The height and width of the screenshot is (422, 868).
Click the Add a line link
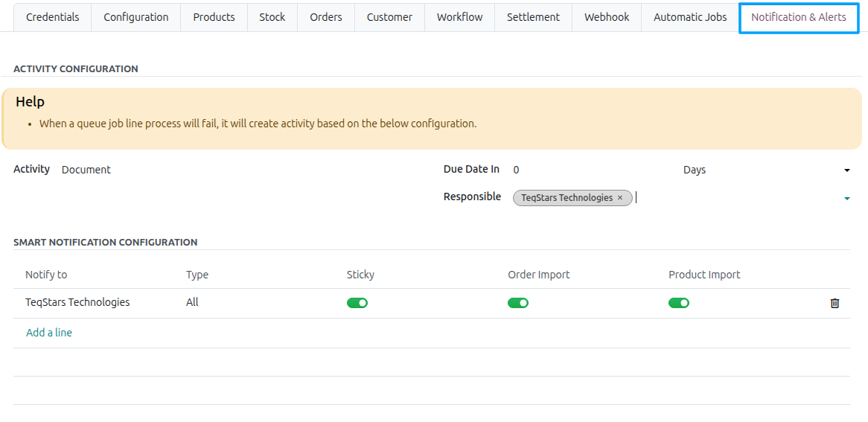(x=48, y=333)
